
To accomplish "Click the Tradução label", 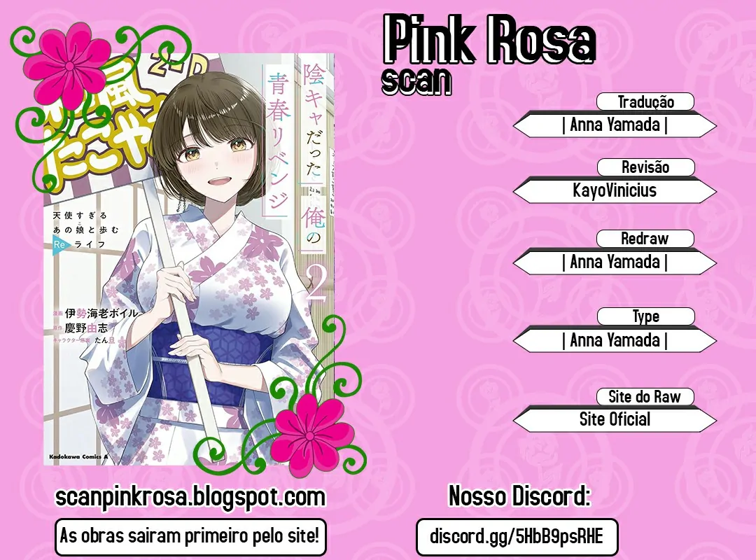I will tap(645, 101).
